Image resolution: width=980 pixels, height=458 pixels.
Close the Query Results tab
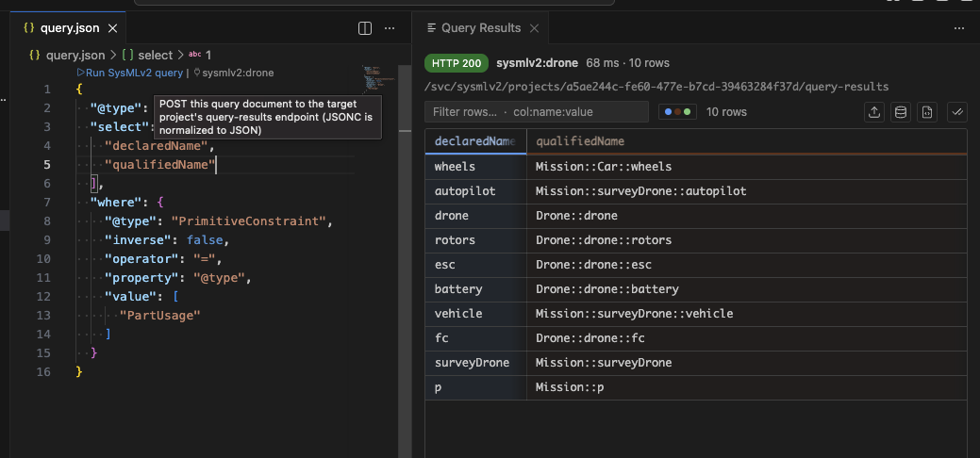click(x=534, y=28)
